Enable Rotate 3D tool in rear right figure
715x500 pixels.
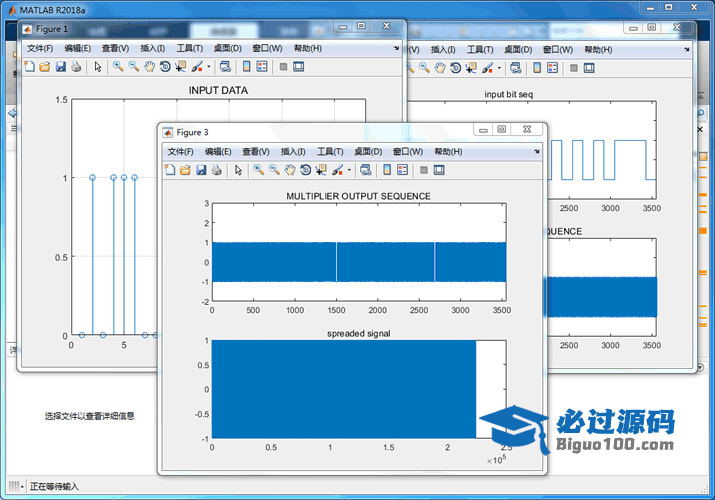coord(456,68)
